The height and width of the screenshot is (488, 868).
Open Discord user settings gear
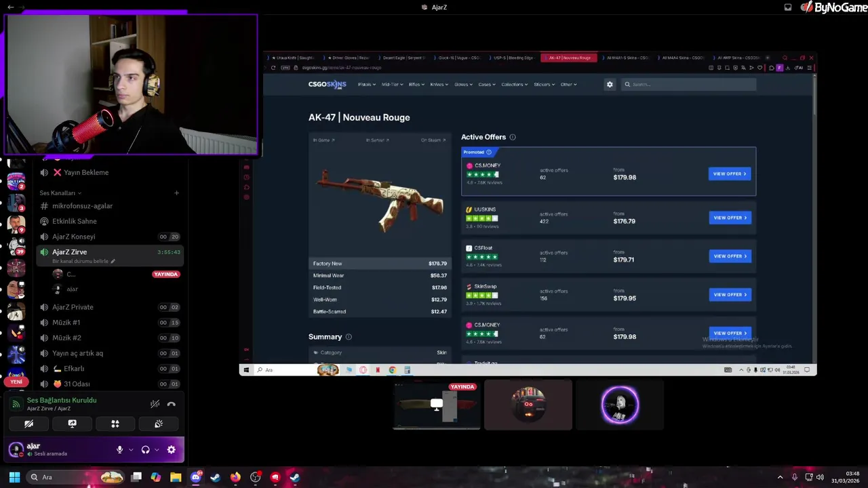(171, 449)
